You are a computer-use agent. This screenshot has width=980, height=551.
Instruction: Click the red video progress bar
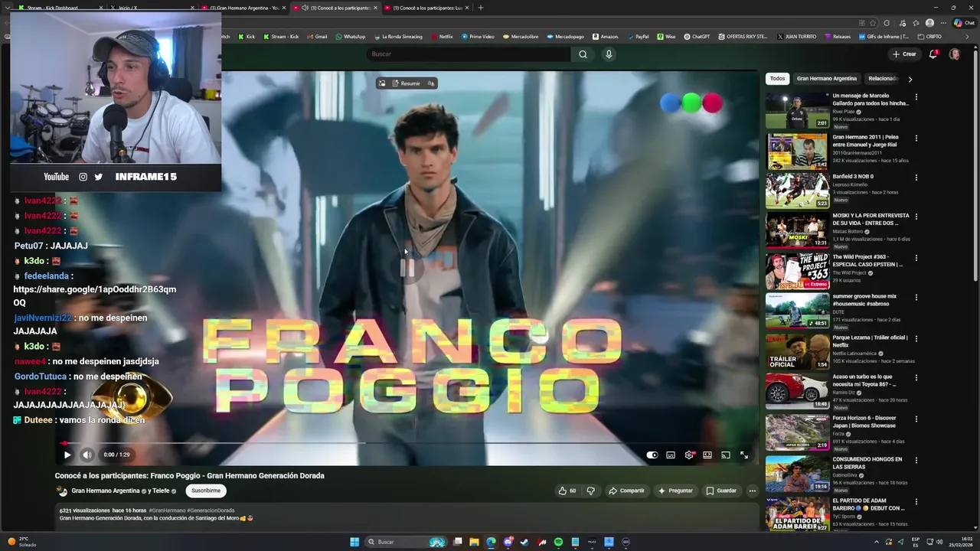point(64,443)
